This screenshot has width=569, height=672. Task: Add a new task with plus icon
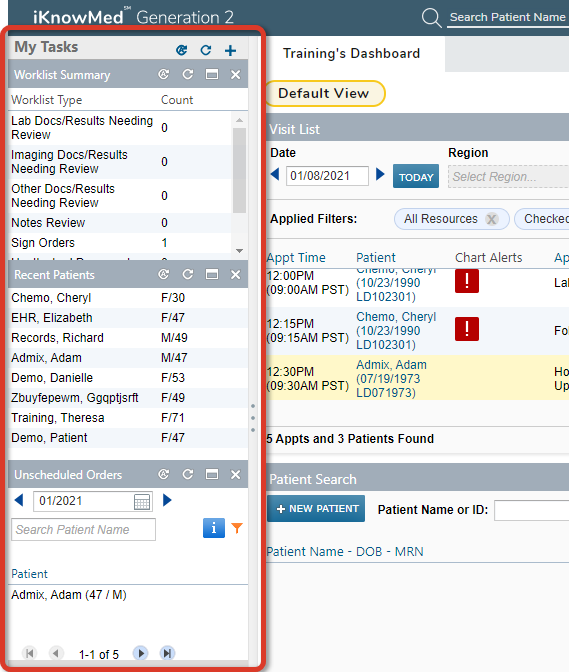(x=231, y=50)
